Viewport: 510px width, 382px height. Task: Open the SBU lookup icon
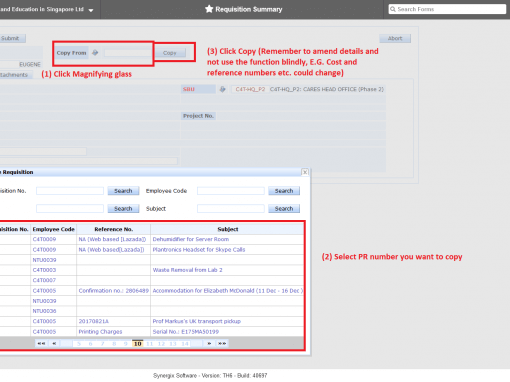(x=222, y=89)
